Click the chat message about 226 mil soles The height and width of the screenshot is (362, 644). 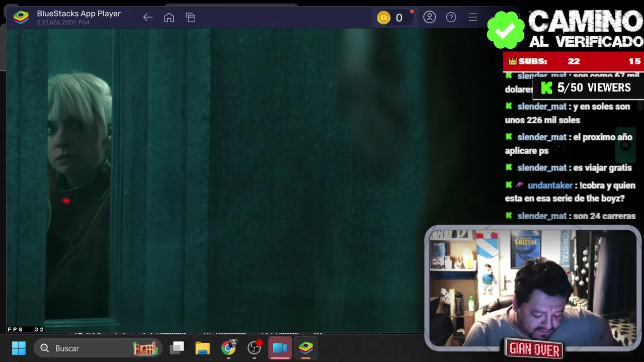click(568, 113)
